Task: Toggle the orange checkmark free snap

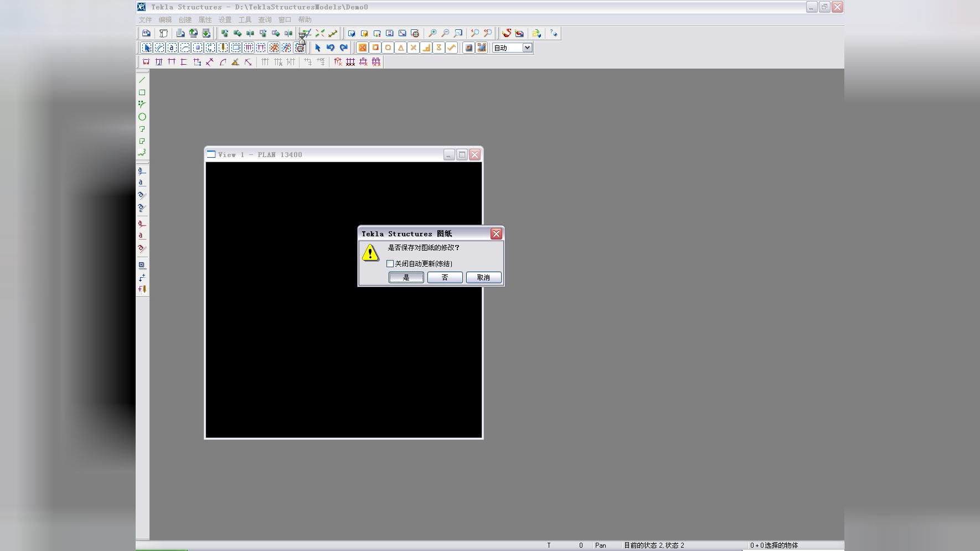Action: [452, 48]
